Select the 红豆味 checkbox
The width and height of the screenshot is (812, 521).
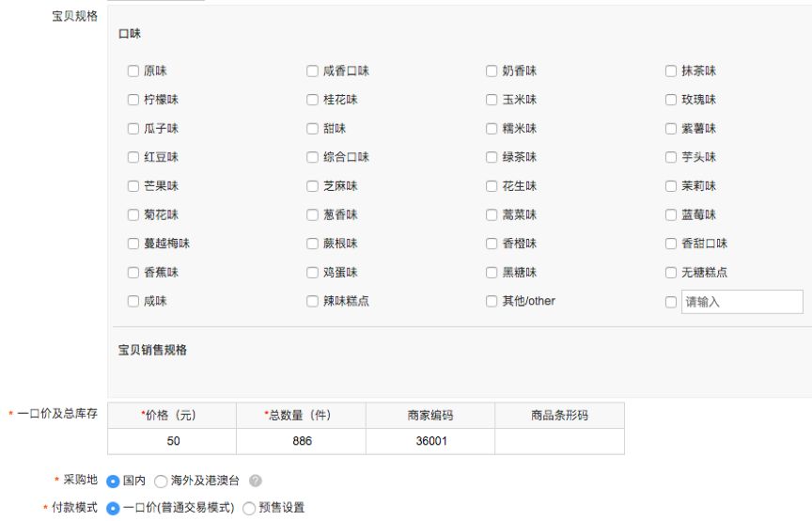133,157
